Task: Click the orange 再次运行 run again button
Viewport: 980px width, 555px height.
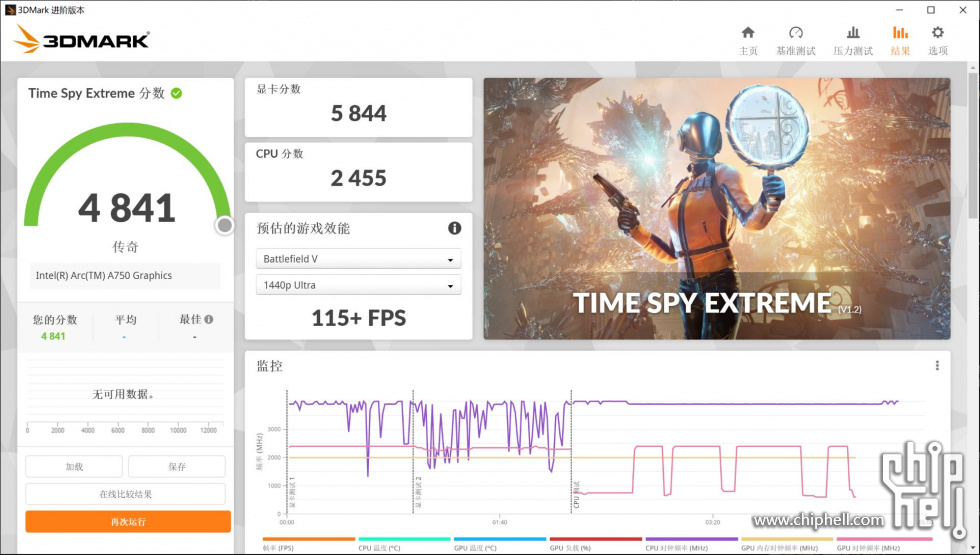Action: click(x=128, y=521)
